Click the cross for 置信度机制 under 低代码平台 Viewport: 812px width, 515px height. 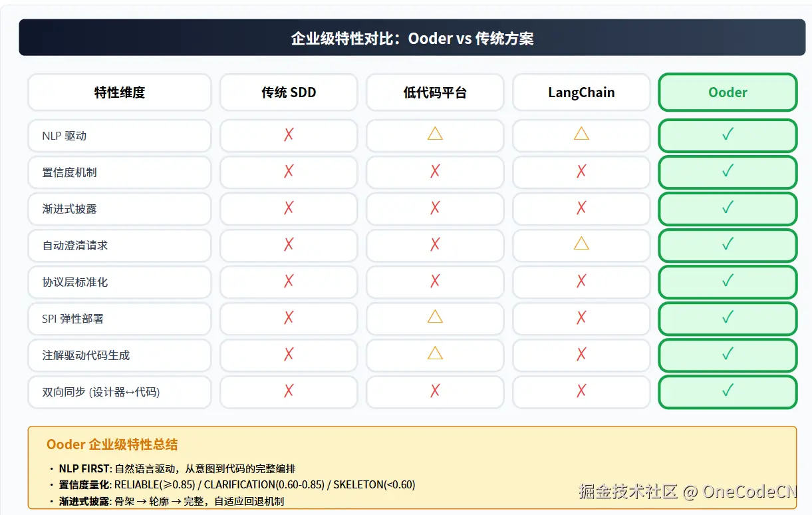(435, 172)
